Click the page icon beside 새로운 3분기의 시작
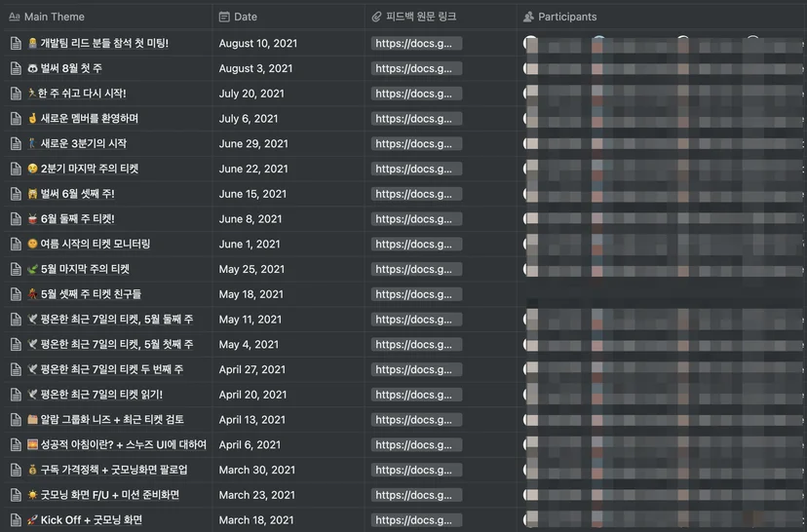The height and width of the screenshot is (532, 807). [16, 143]
